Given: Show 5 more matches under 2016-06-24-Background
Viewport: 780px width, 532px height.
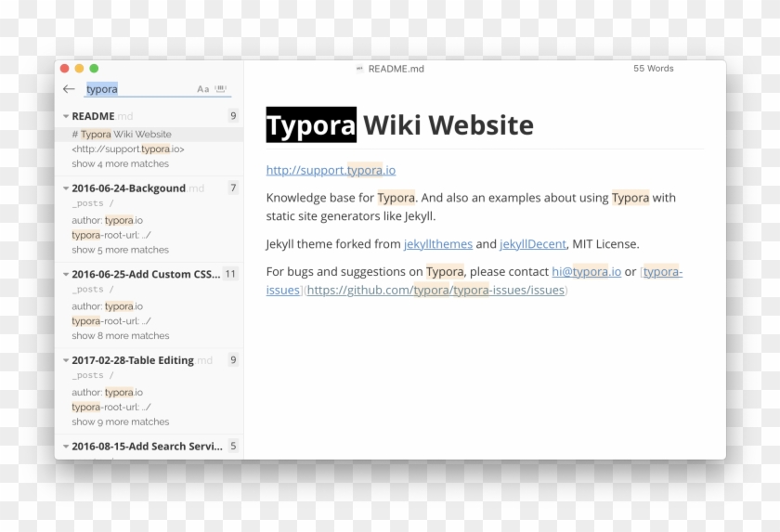Looking at the screenshot, I should (x=120, y=250).
